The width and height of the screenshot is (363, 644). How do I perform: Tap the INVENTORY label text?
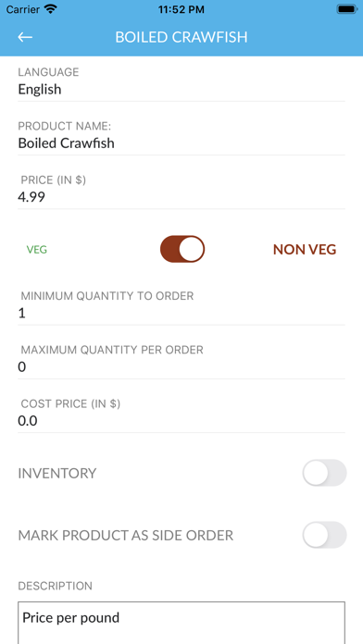(57, 473)
